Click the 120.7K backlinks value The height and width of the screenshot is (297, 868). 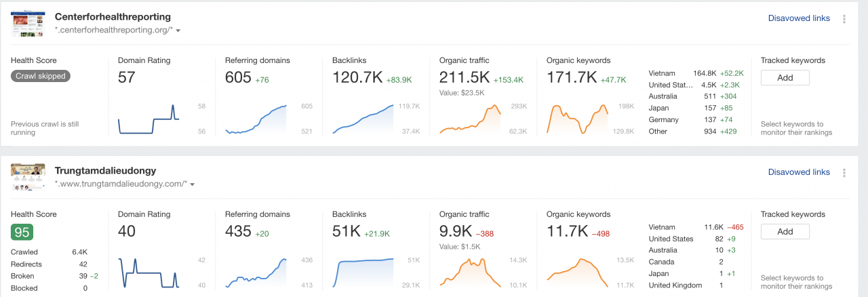click(357, 78)
